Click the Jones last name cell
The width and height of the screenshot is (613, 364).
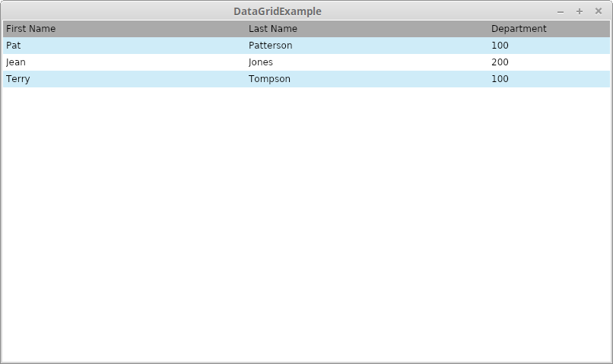261,62
